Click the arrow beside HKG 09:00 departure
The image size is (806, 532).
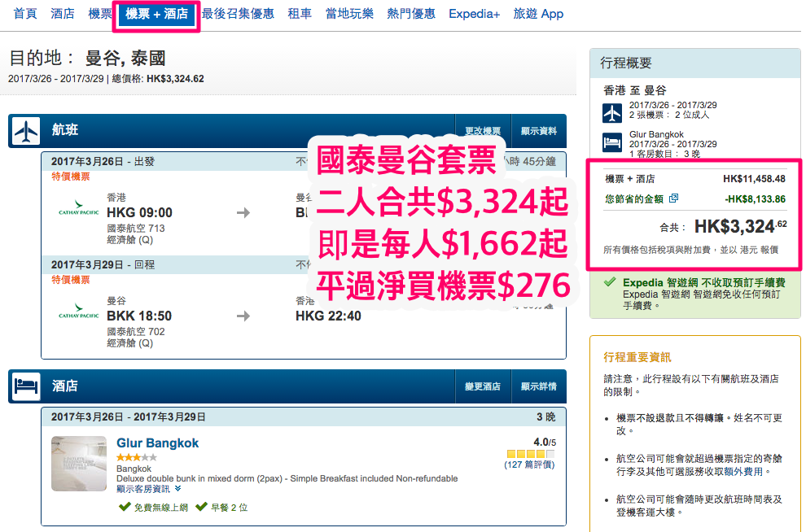pos(243,212)
